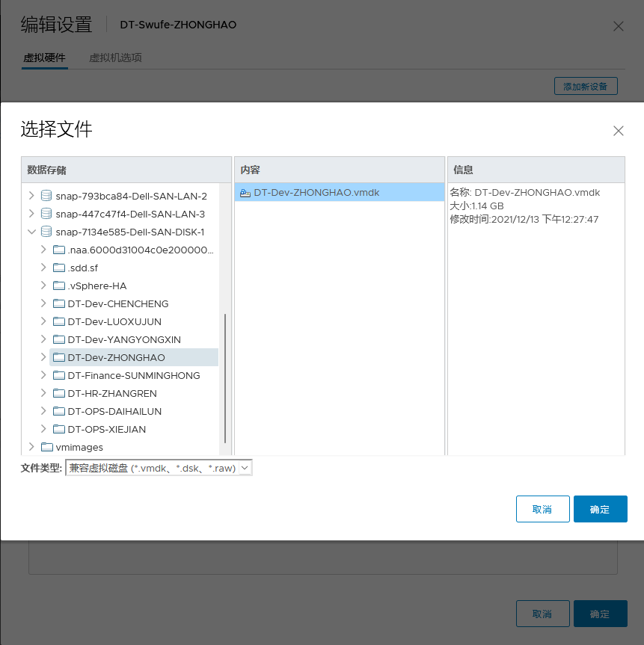Image resolution: width=644 pixels, height=645 pixels.
Task: Click the 添加新设备 button
Action: click(x=585, y=85)
